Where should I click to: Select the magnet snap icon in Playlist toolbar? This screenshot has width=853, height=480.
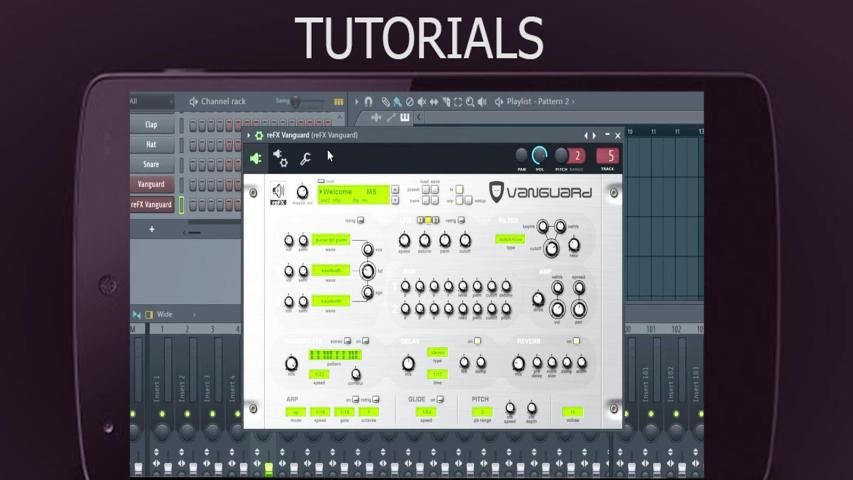(x=368, y=101)
